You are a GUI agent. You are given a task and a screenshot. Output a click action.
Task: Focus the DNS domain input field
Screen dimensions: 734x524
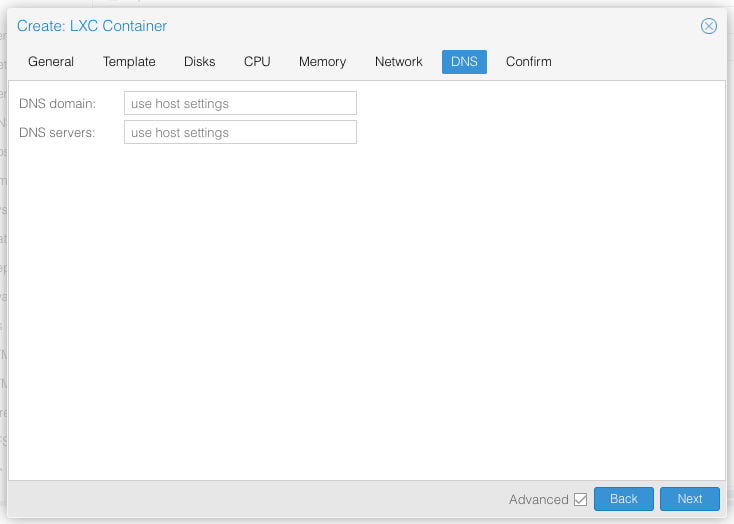[240, 103]
